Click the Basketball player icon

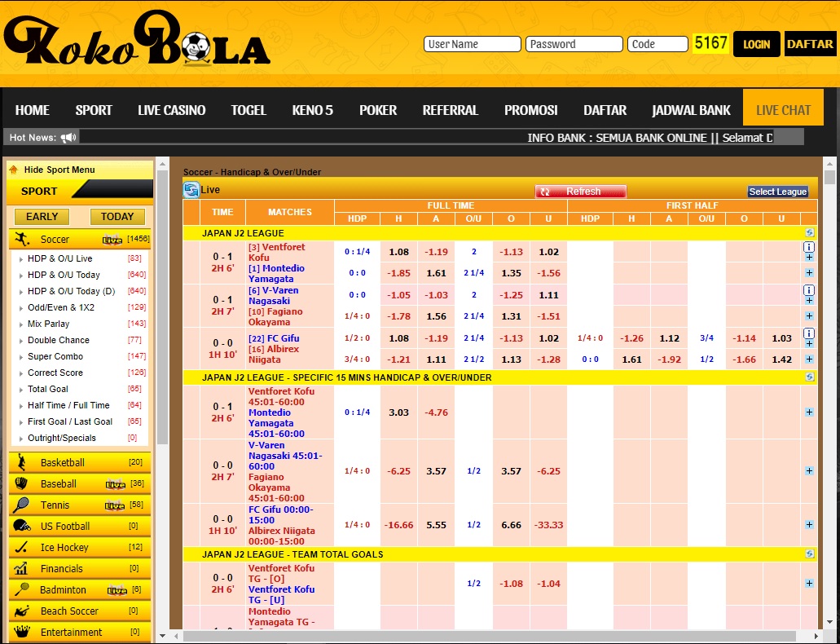[x=21, y=462]
